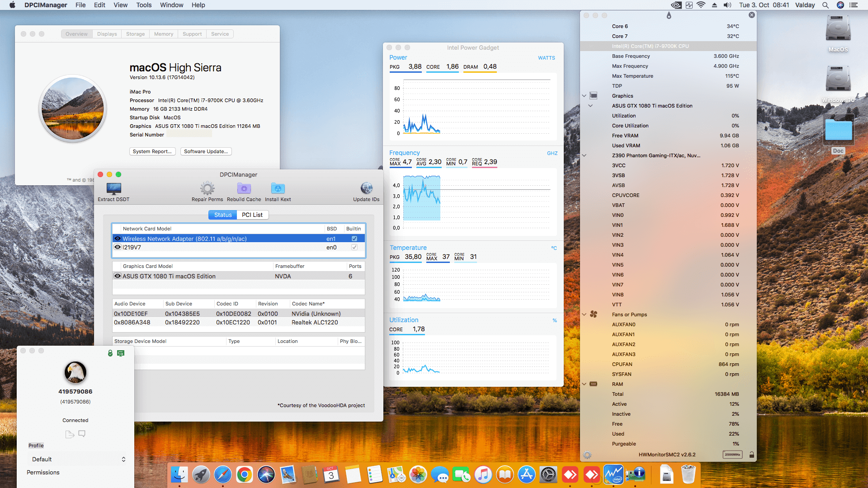The height and width of the screenshot is (488, 868).
Task: Collapse the Graphics group in HWMonitor
Action: coord(584,96)
